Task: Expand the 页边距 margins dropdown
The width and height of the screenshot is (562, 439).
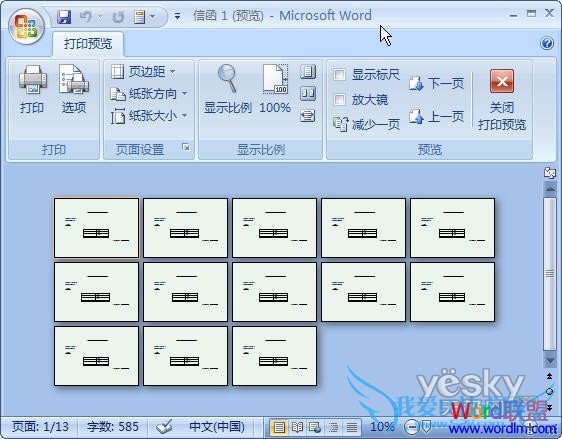Action: (143, 72)
